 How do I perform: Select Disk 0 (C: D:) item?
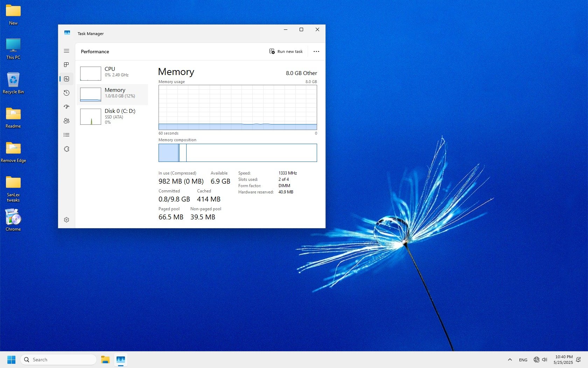[x=112, y=116]
